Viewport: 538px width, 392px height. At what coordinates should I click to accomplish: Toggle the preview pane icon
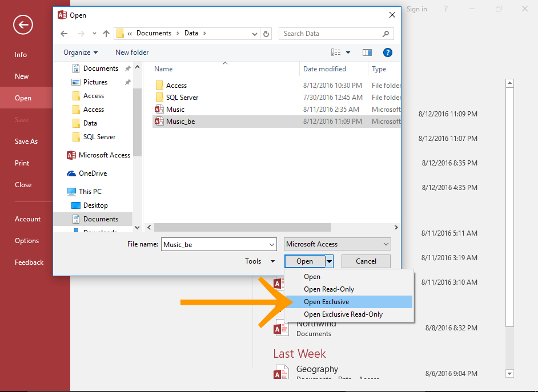click(x=367, y=52)
